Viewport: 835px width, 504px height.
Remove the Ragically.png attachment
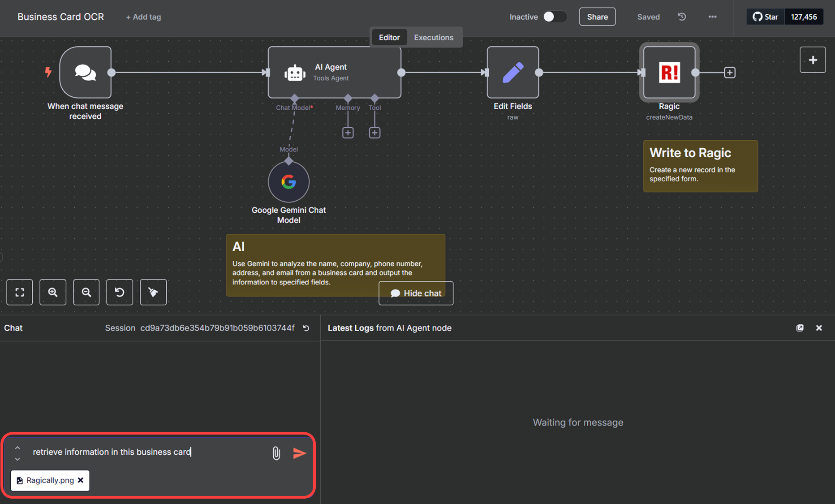coord(81,480)
